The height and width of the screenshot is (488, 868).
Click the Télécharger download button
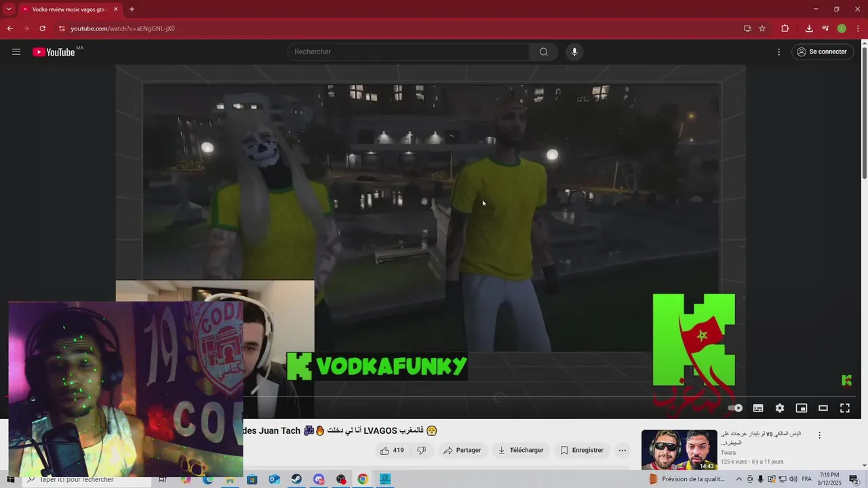(520, 450)
